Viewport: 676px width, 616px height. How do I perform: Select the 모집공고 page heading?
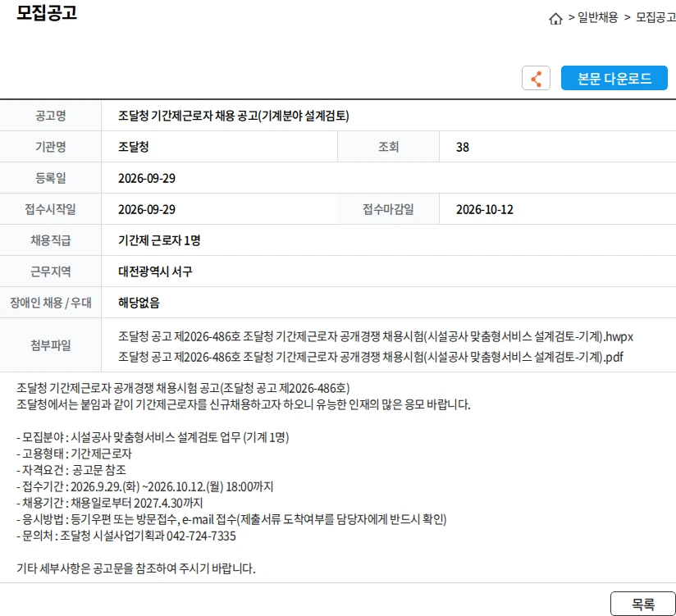pos(47,12)
